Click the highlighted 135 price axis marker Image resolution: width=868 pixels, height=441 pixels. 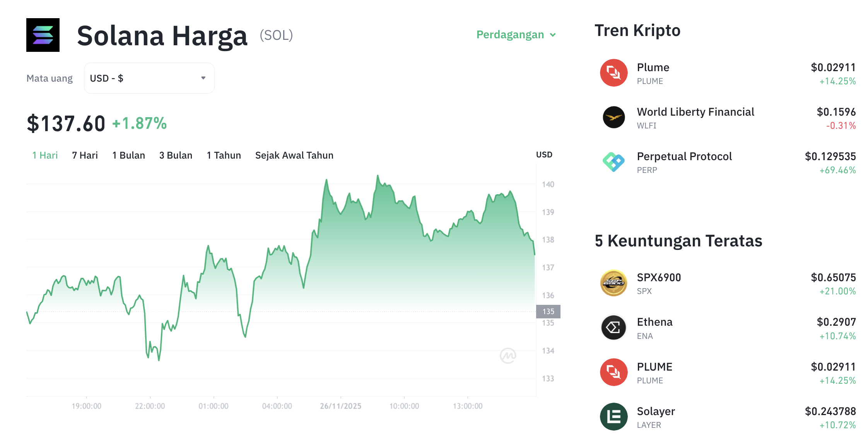click(548, 311)
